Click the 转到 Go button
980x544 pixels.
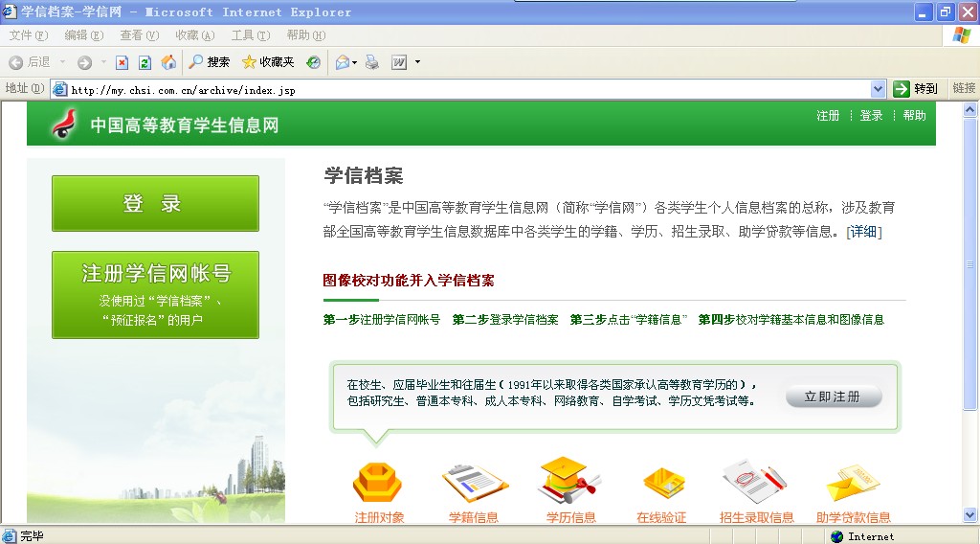[x=916, y=89]
